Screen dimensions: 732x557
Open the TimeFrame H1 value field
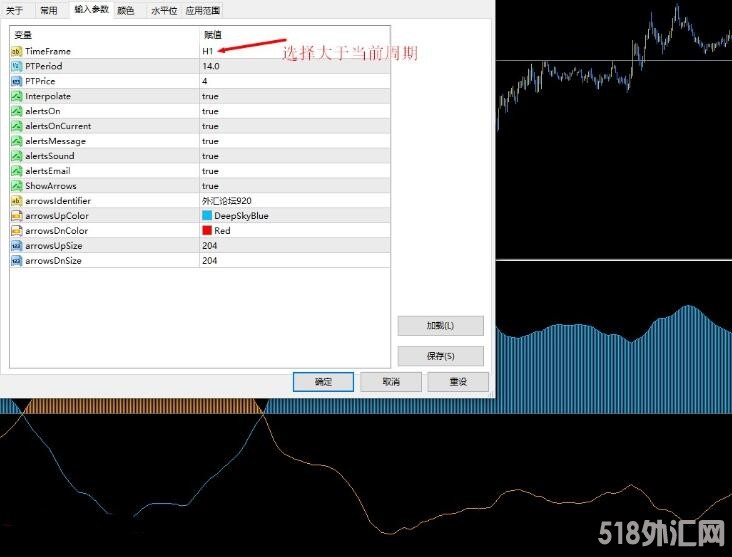point(208,51)
